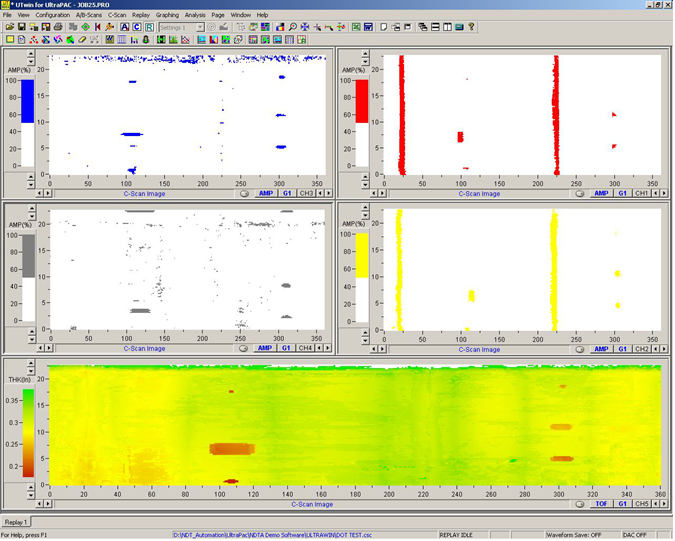Toggle the AMP mode button in the CH1 panel

click(x=601, y=194)
